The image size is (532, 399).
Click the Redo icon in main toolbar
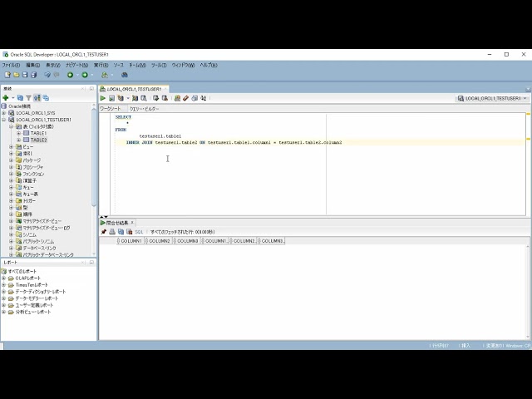(57, 75)
